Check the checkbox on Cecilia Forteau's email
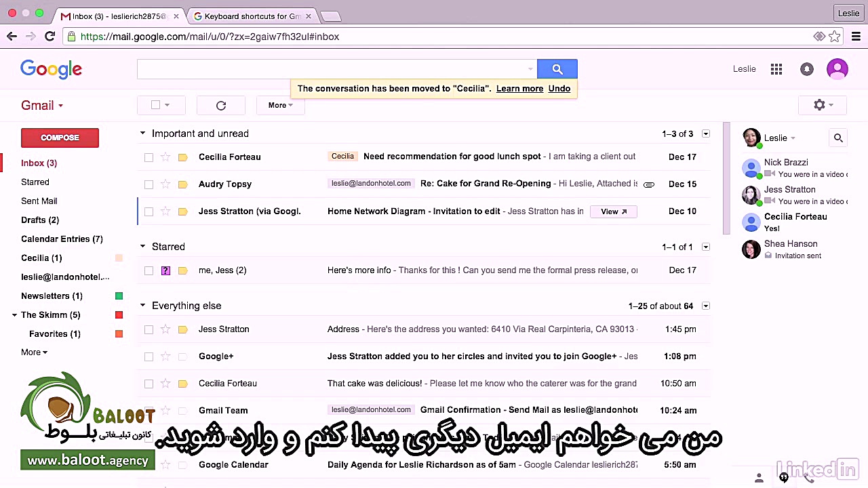 pyautogui.click(x=149, y=157)
